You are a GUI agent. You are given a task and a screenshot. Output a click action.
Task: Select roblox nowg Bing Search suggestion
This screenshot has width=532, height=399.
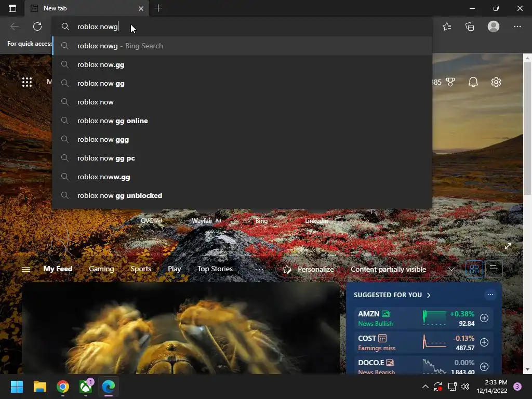242,46
